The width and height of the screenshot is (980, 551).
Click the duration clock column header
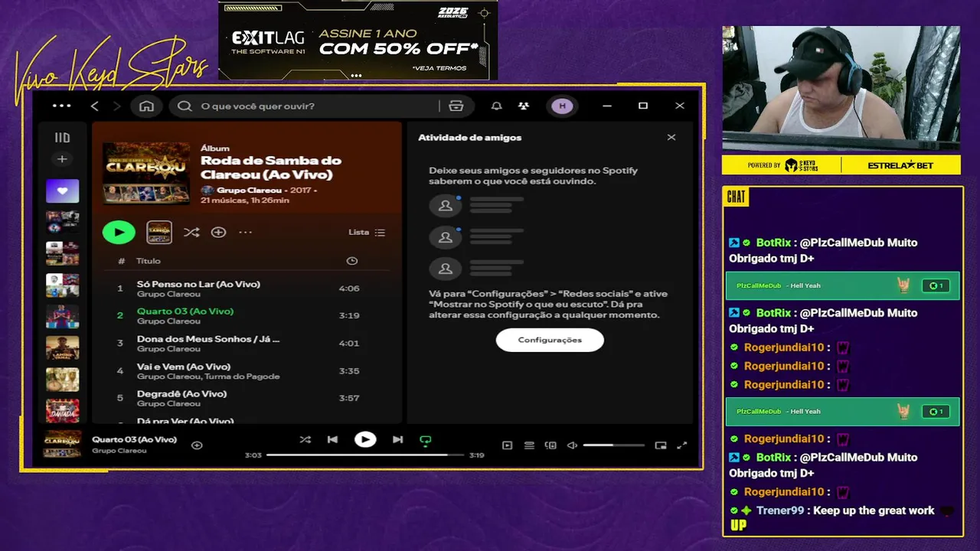(351, 261)
